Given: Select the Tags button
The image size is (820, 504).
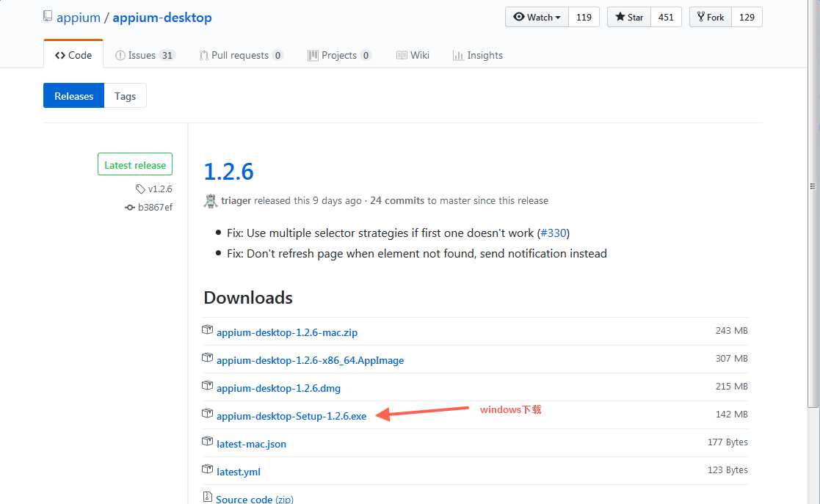Looking at the screenshot, I should pyautogui.click(x=125, y=95).
